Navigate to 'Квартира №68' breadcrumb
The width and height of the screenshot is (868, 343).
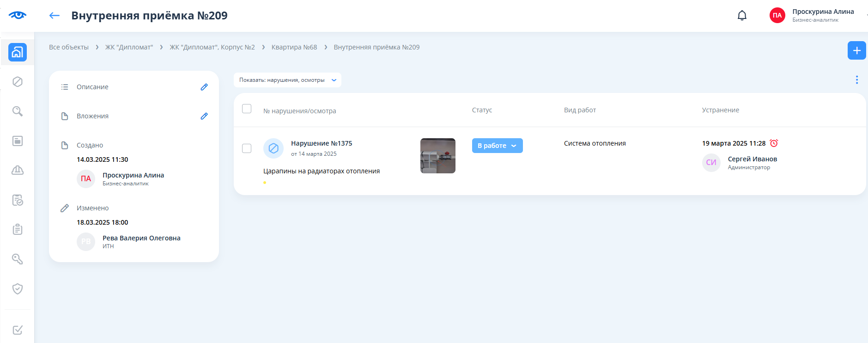click(x=294, y=47)
